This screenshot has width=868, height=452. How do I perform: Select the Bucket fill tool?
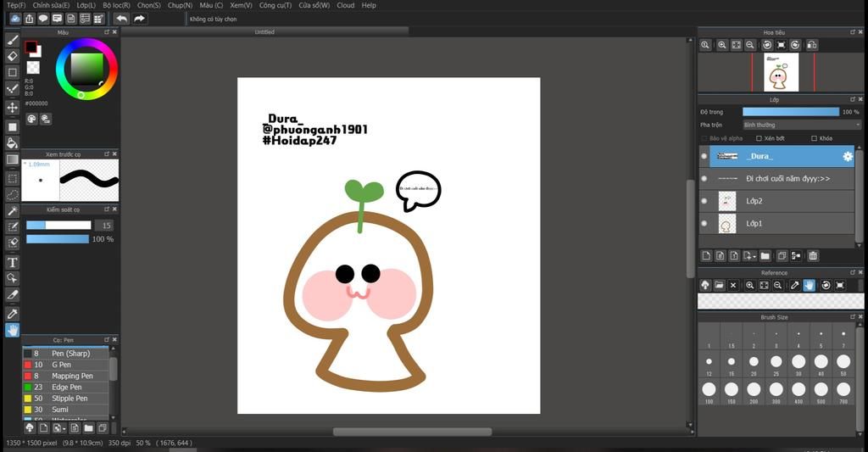[12, 143]
